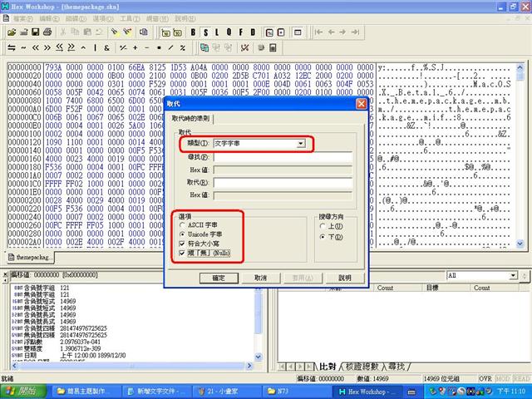
Task: Click the Long (L) data type icon
Action: tap(217, 32)
